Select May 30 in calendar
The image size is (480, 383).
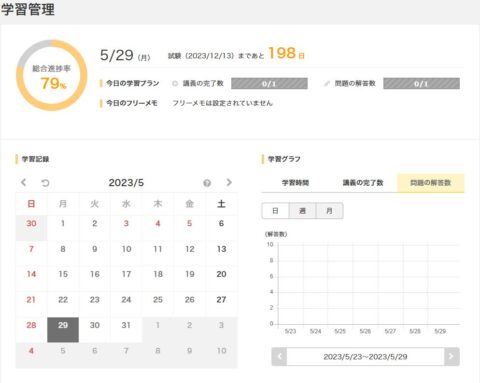coord(95,330)
